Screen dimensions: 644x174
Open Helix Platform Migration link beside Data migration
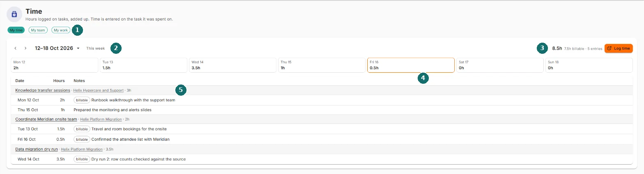(82, 149)
